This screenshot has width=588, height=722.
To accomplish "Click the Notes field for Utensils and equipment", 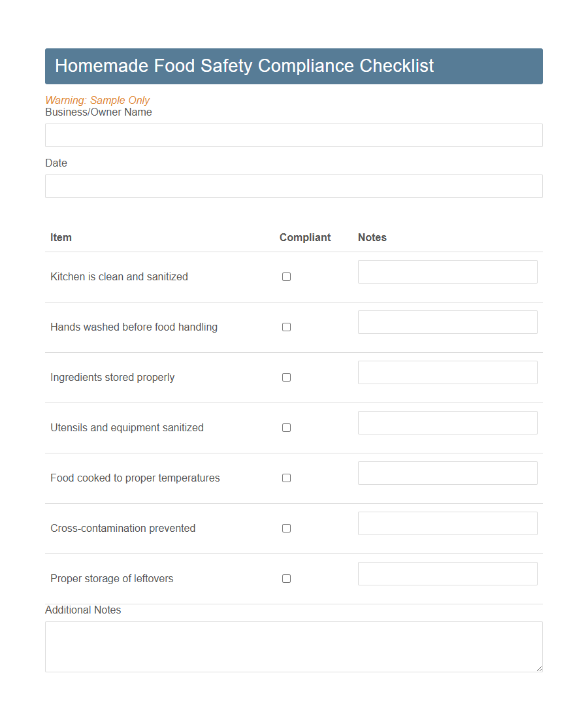I will (x=448, y=423).
